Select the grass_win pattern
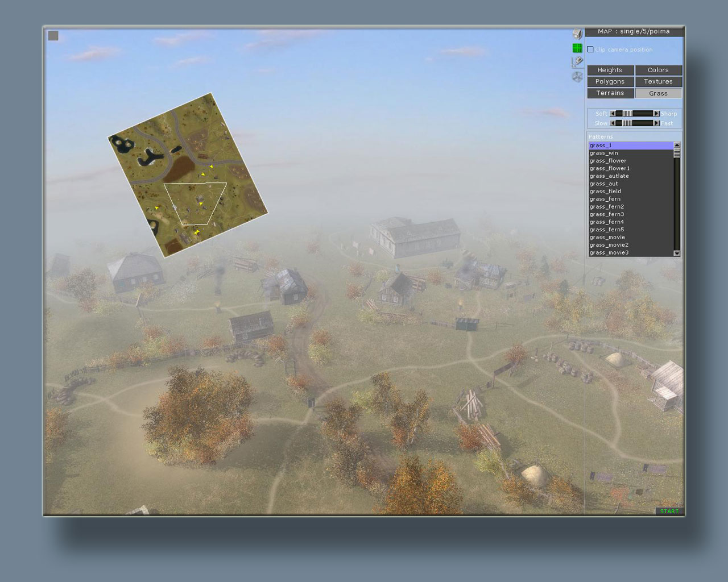 (631, 153)
